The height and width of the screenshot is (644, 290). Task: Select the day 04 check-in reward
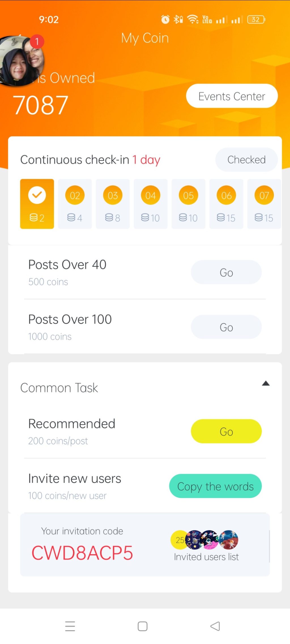(x=150, y=204)
